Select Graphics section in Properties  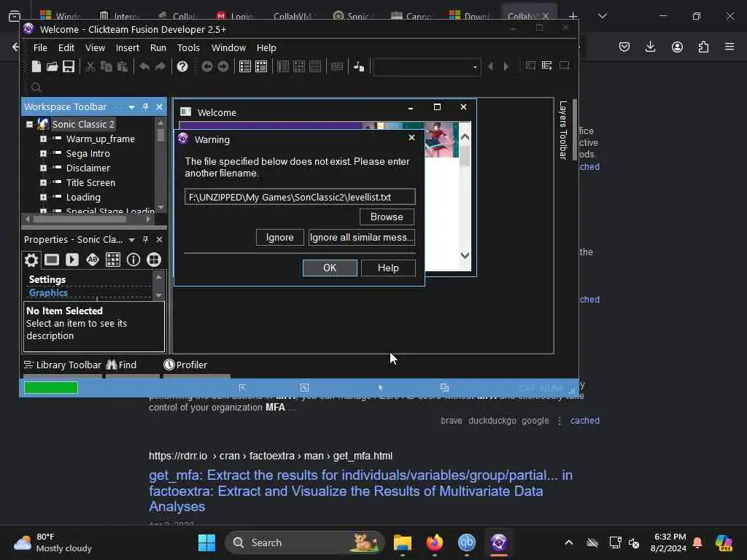(x=48, y=293)
